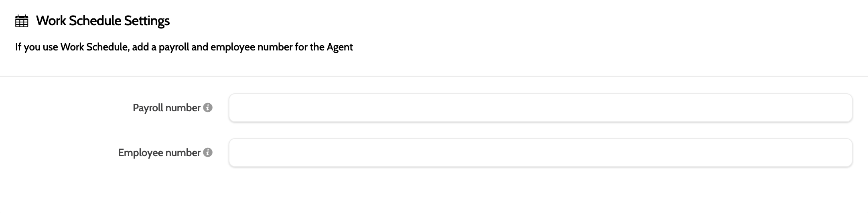Click the "Payroll number" label

(166, 108)
